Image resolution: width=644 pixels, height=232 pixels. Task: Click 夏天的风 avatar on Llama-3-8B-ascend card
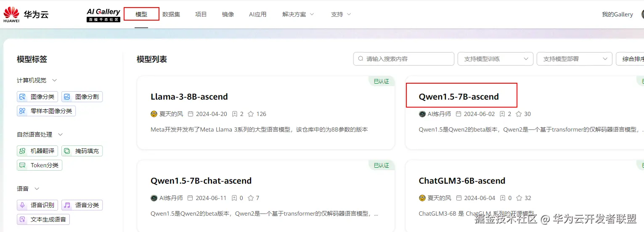[x=154, y=114]
